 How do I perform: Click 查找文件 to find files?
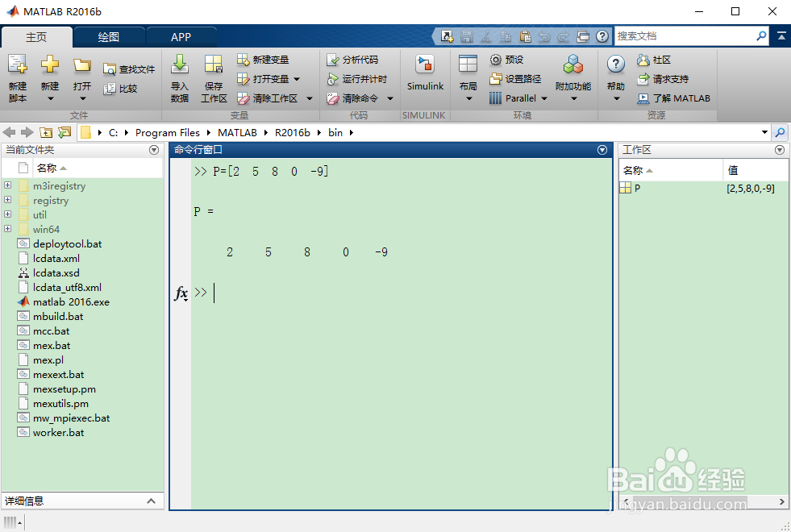(129, 69)
